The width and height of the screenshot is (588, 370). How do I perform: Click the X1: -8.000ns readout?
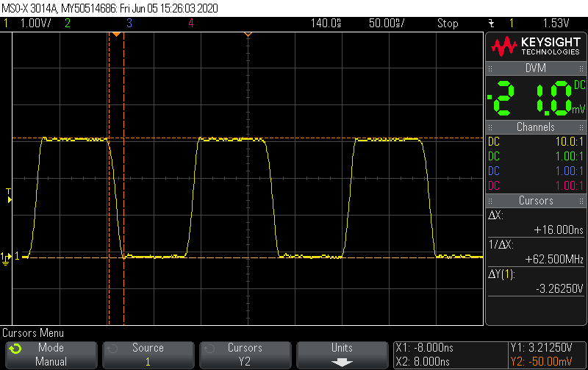click(424, 348)
